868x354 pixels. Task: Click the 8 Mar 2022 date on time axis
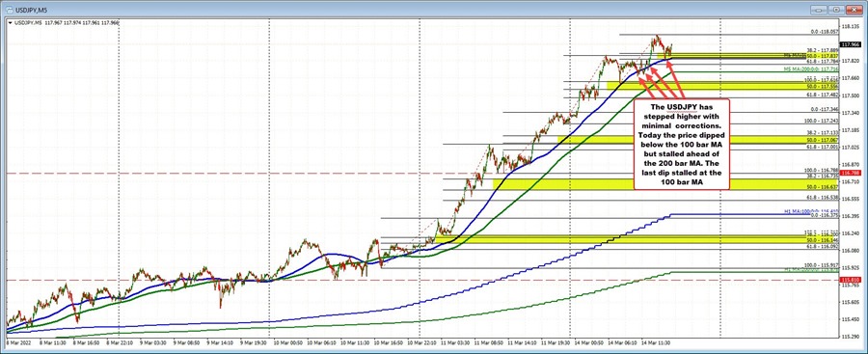pos(18,342)
